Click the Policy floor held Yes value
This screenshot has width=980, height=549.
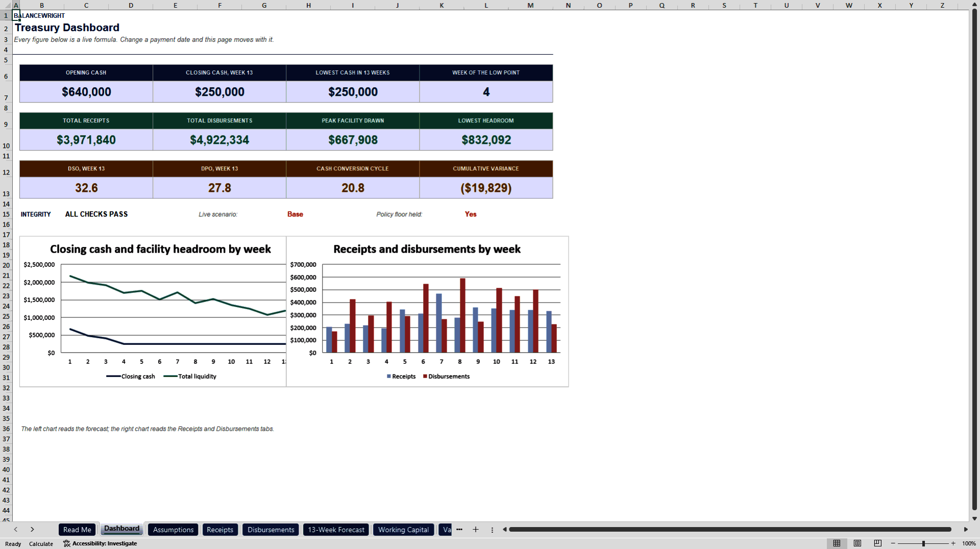[471, 214]
